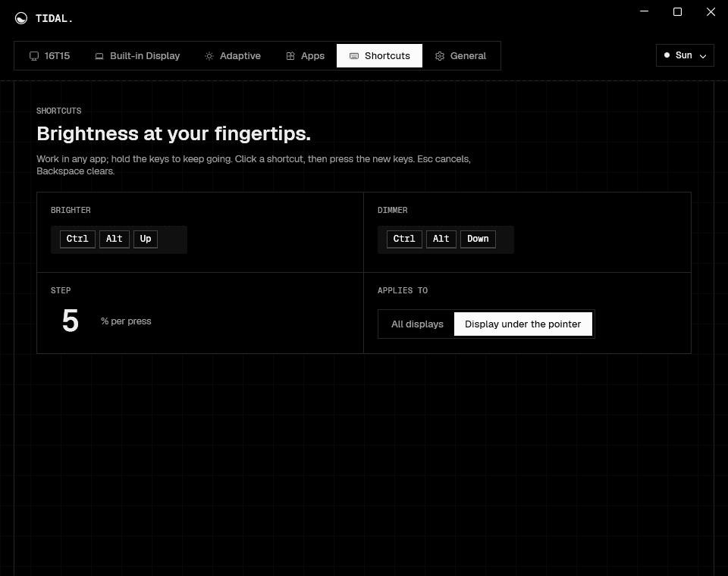Viewport: 728px width, 576px height.
Task: Switch to the Built-in Display tab
Action: click(137, 55)
